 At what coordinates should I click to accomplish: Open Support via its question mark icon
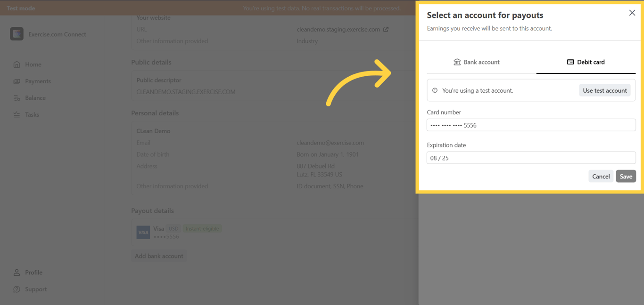click(x=17, y=289)
